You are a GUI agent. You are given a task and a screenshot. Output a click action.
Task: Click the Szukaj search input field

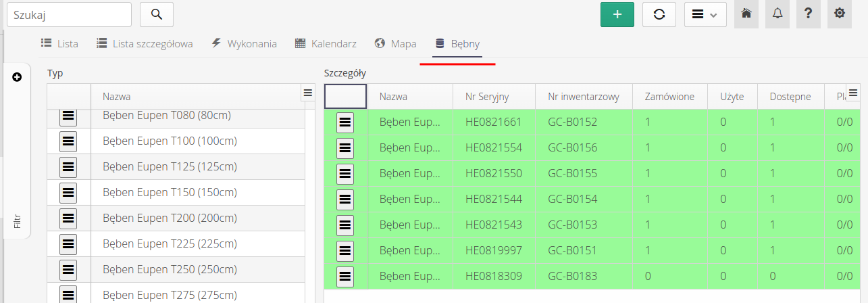click(x=69, y=14)
